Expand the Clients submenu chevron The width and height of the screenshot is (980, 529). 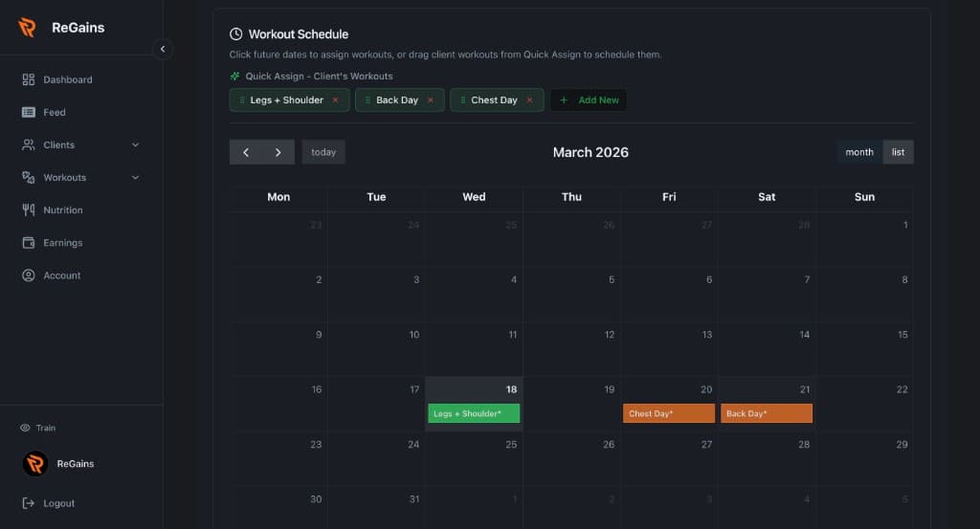tap(135, 145)
